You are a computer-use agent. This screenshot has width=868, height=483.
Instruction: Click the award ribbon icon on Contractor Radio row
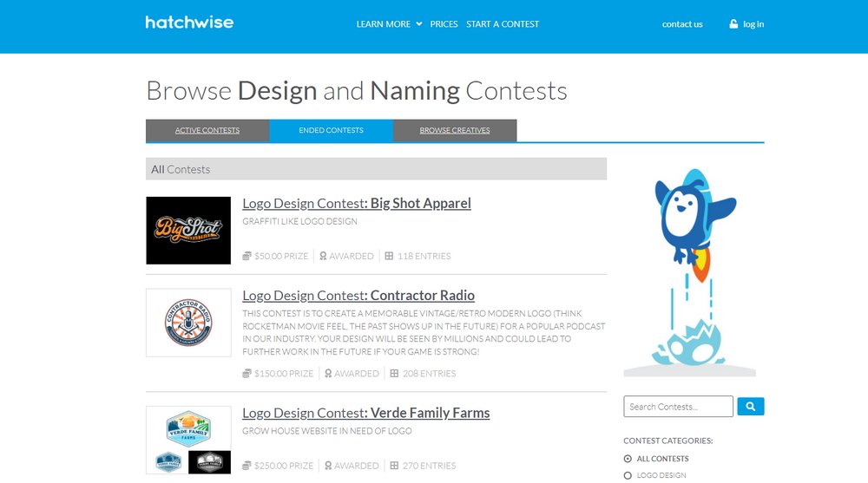coord(328,374)
